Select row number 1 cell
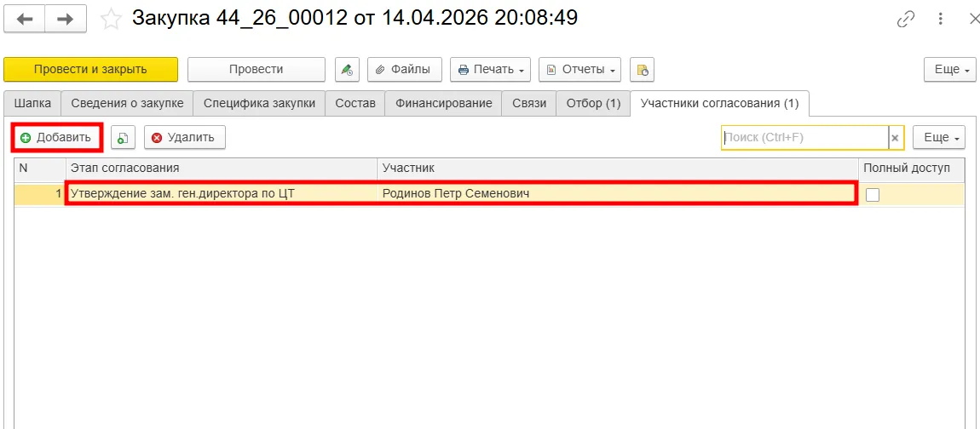980x429 pixels. pyautogui.click(x=40, y=194)
